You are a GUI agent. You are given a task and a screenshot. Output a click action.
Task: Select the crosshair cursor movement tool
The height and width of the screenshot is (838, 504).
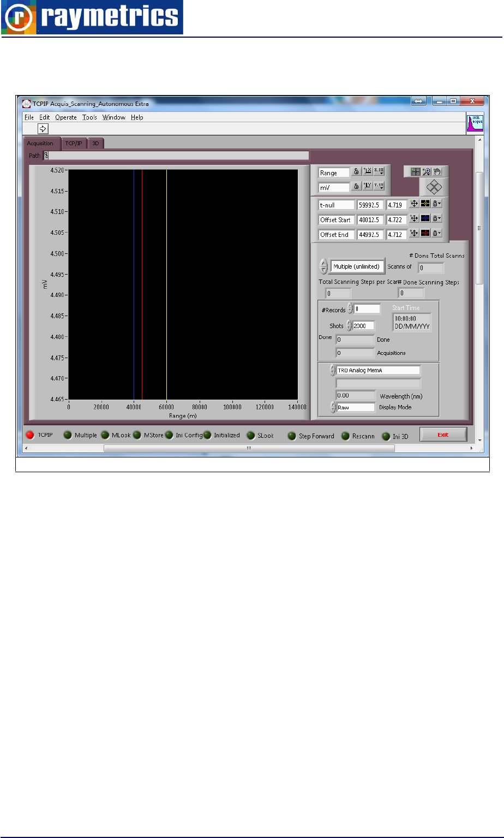point(416,171)
